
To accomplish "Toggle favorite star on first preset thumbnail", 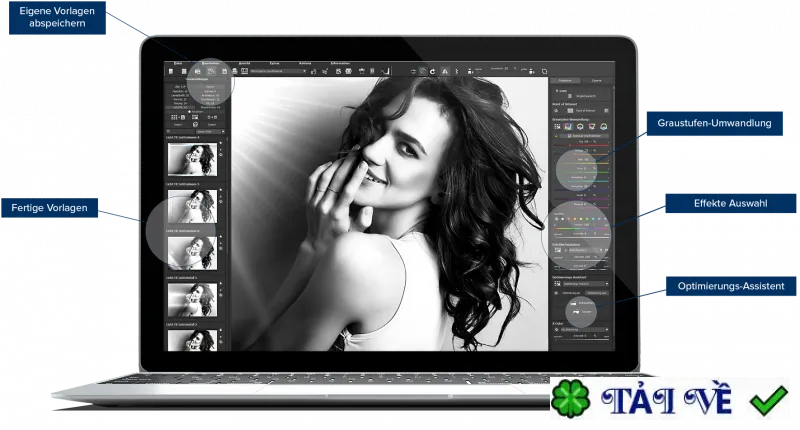I will coord(221,143).
